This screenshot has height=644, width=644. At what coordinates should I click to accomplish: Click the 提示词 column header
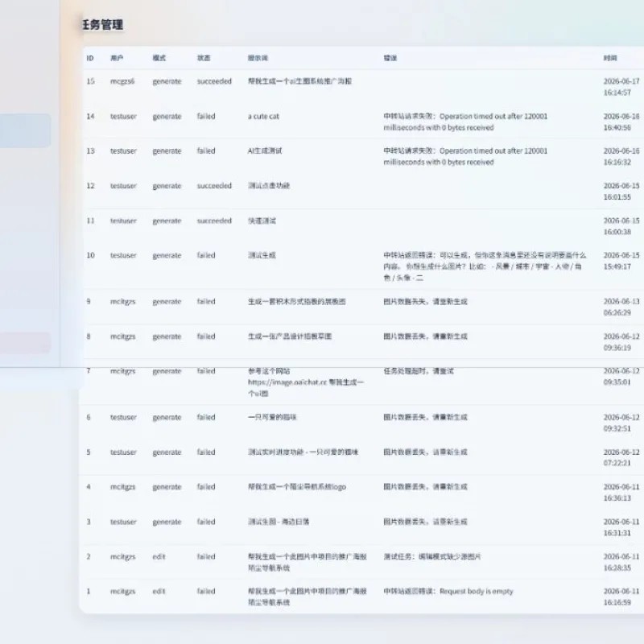[x=258, y=58]
